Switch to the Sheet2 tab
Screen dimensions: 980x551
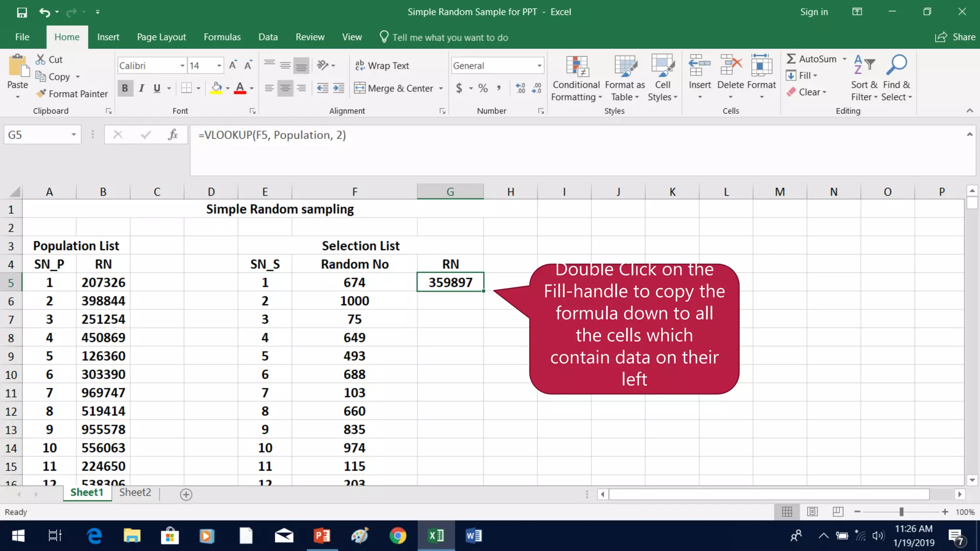[135, 493]
